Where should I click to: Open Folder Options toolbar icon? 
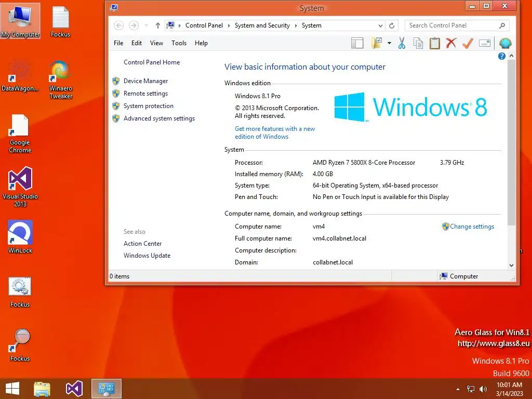377,43
